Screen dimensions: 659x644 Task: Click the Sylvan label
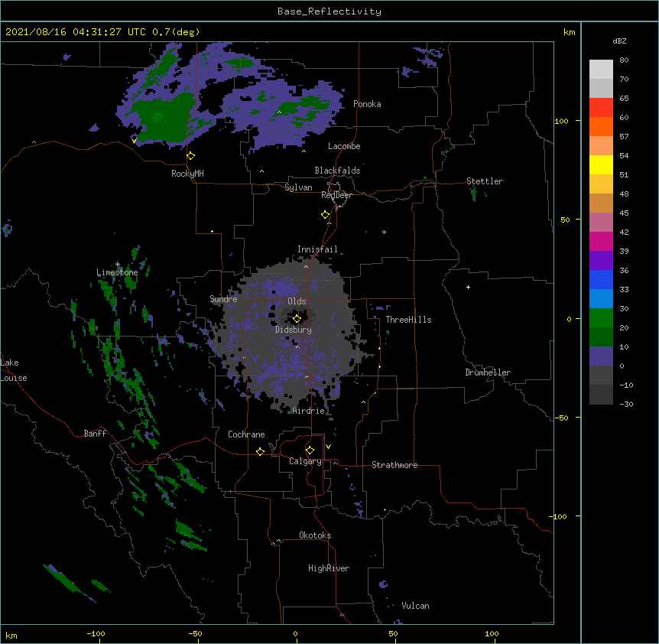pyautogui.click(x=298, y=187)
